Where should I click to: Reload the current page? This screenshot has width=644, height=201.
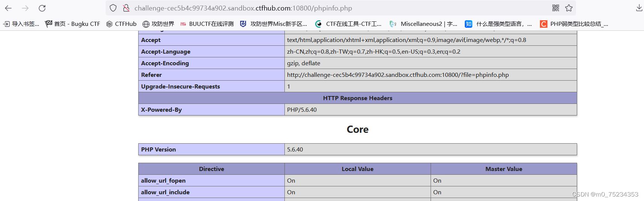pos(42,8)
